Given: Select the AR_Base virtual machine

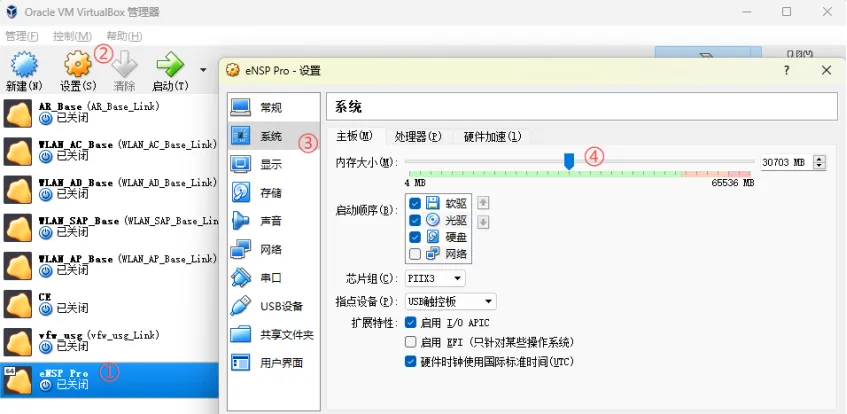Looking at the screenshot, I should pyautogui.click(x=110, y=112).
